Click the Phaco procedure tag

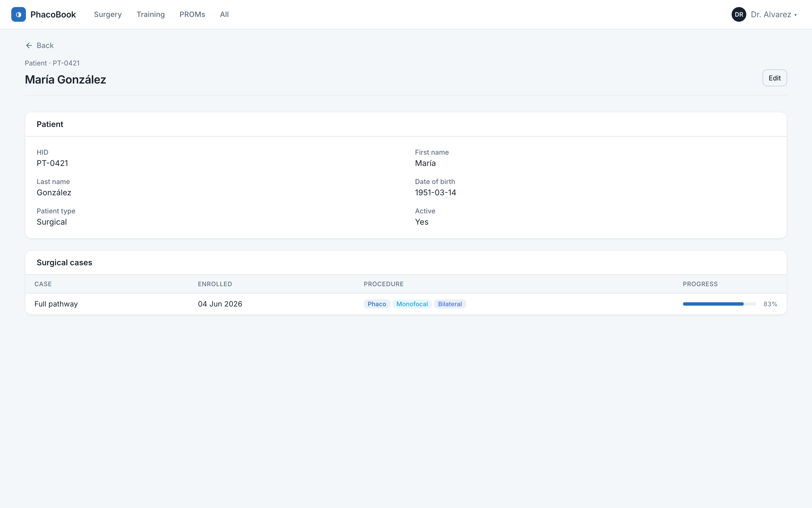click(376, 304)
